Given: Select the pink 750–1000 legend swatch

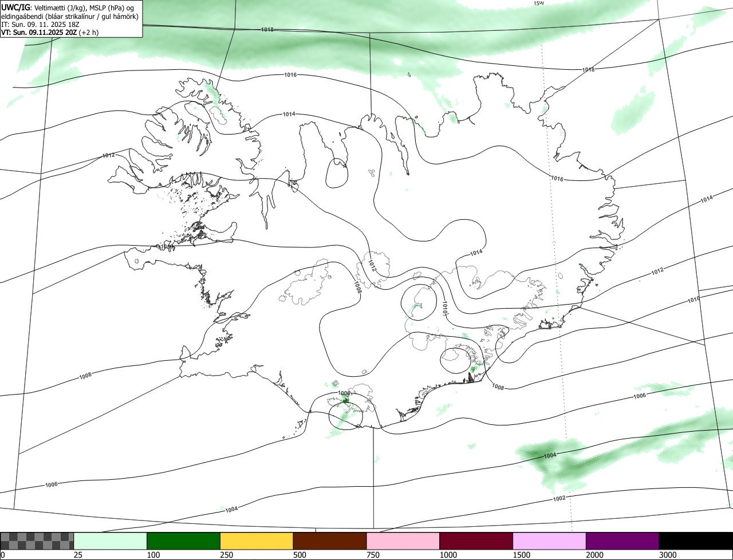Looking at the screenshot, I should tap(403, 541).
